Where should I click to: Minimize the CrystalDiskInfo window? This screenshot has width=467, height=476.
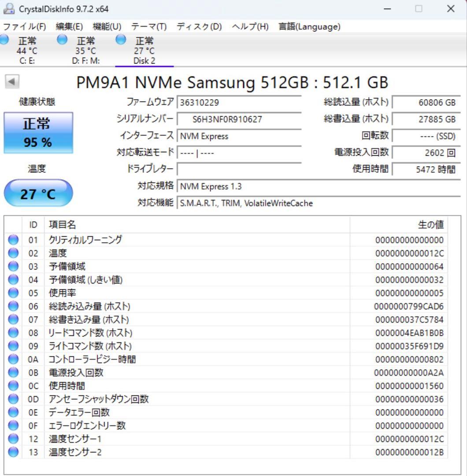[388, 9]
